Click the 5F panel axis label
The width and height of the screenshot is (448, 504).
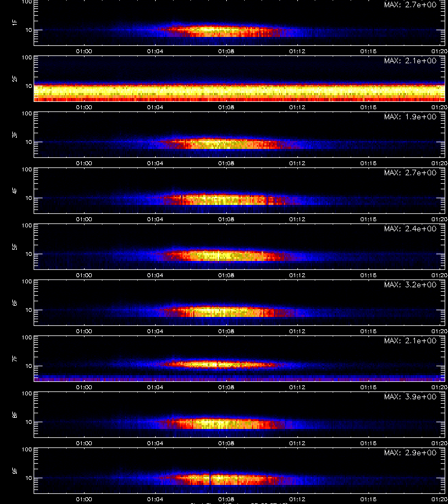[x=15, y=247]
